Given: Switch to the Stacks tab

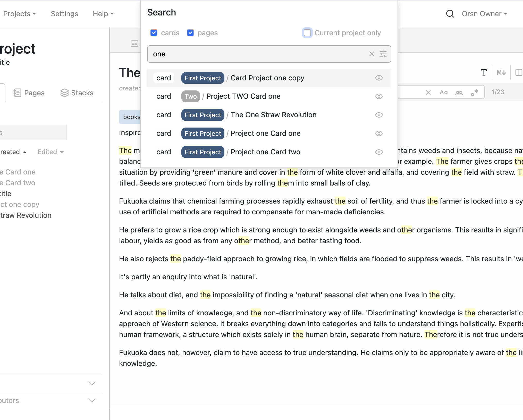Looking at the screenshot, I should pos(77,93).
